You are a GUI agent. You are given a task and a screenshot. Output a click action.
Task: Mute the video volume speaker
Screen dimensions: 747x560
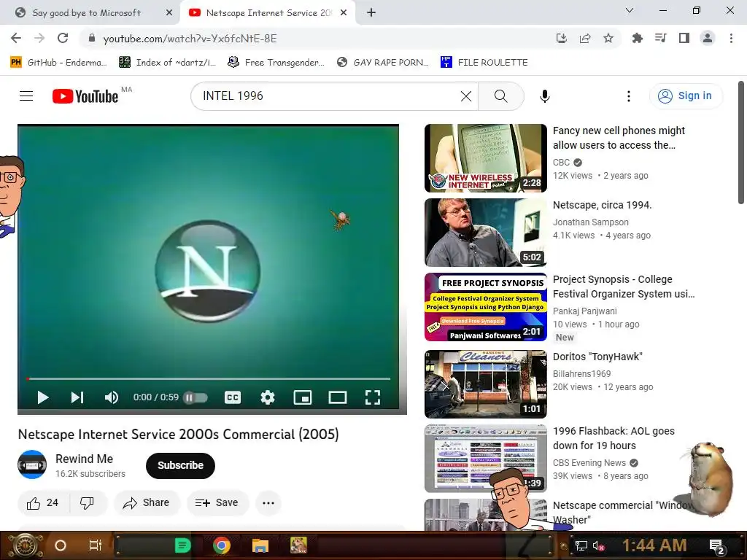coord(111,397)
